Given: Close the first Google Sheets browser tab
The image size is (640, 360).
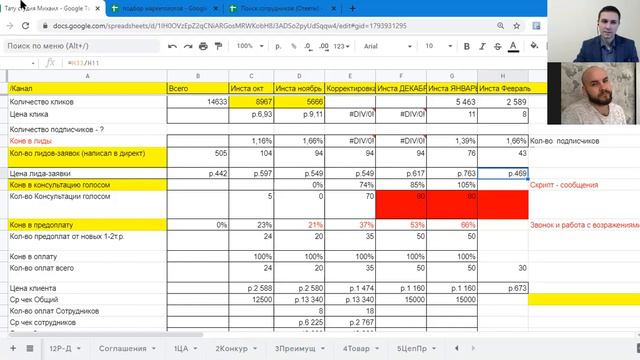Looking at the screenshot, I should [98, 8].
